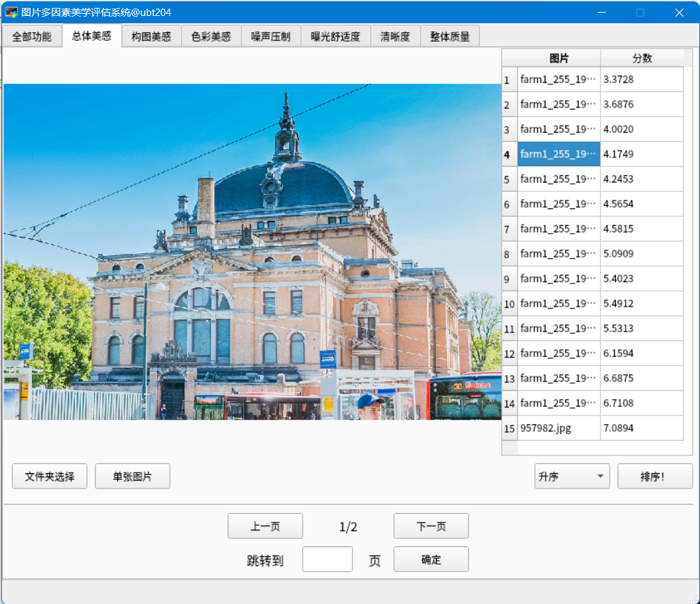The height and width of the screenshot is (604, 700).
Task: Switch to the 清晰度 tab
Action: (395, 37)
